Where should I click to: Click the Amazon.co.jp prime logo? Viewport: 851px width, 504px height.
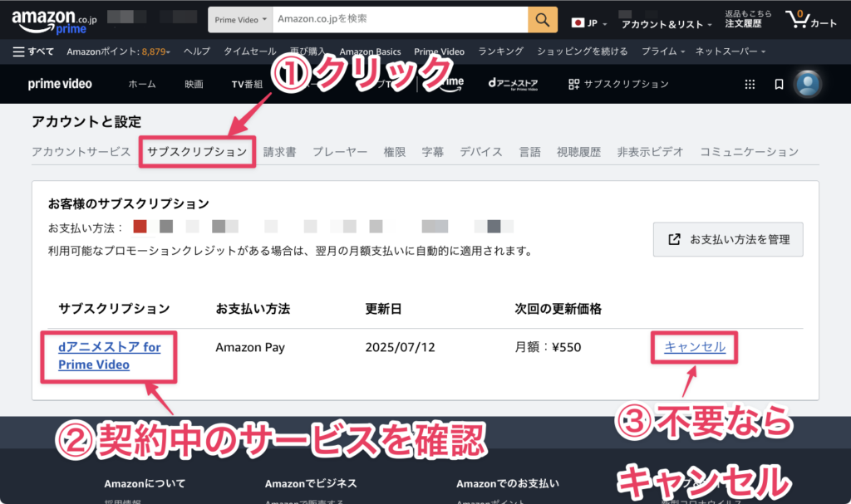point(54,22)
